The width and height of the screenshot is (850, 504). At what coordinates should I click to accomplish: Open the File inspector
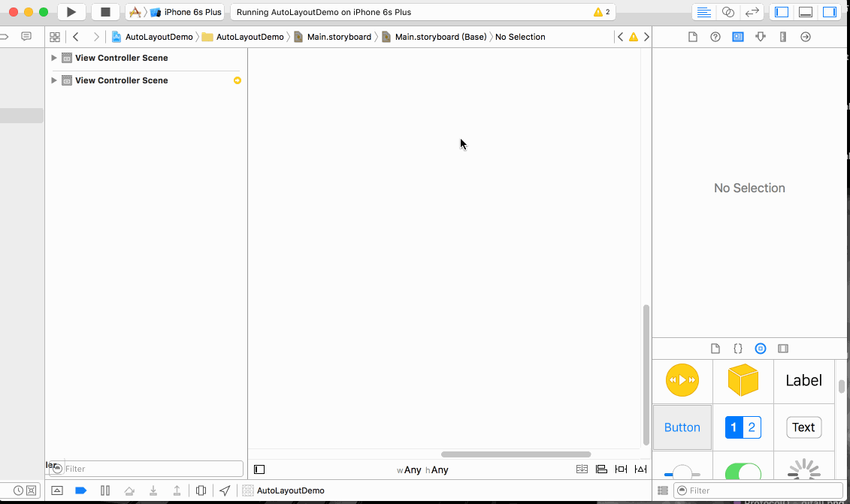pos(692,37)
